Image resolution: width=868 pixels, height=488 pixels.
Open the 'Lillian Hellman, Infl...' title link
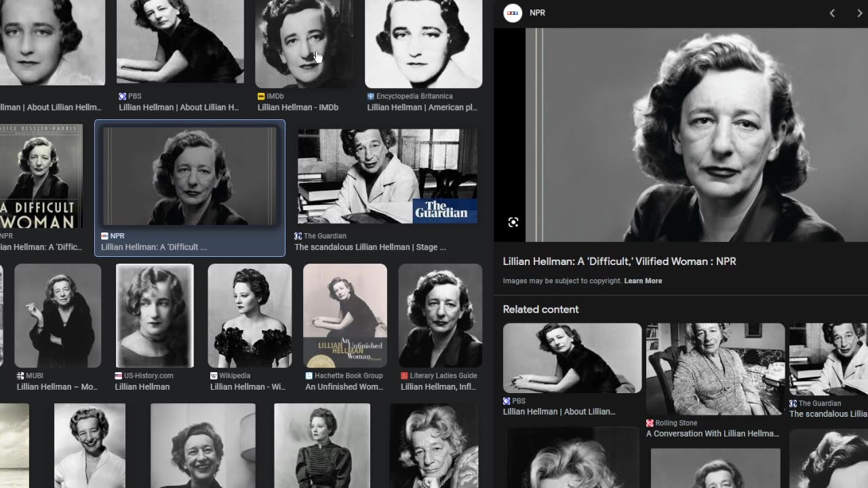click(439, 387)
